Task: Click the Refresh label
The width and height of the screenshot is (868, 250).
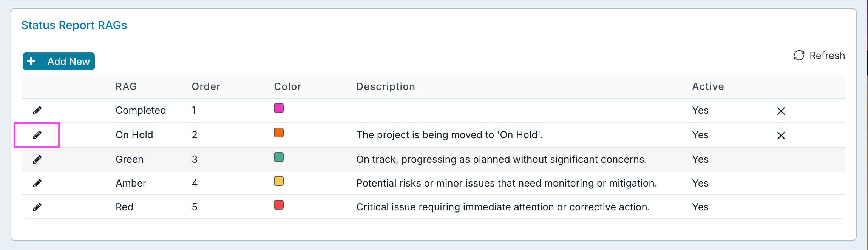Action: pos(827,56)
